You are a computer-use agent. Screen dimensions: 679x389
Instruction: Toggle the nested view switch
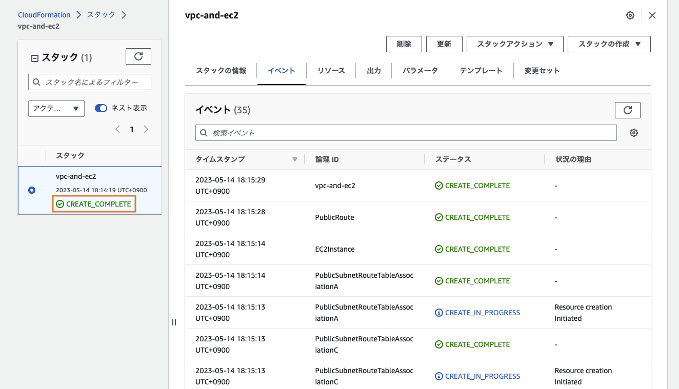[x=101, y=108]
